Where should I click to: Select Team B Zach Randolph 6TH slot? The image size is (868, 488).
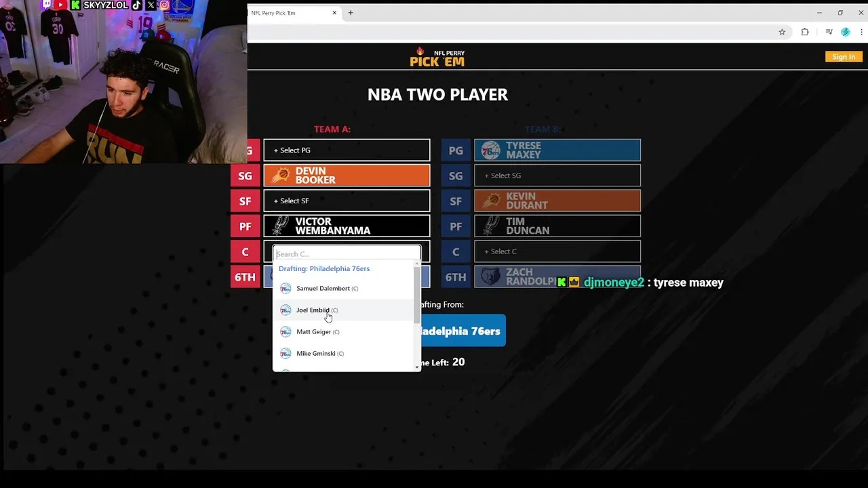pos(557,277)
